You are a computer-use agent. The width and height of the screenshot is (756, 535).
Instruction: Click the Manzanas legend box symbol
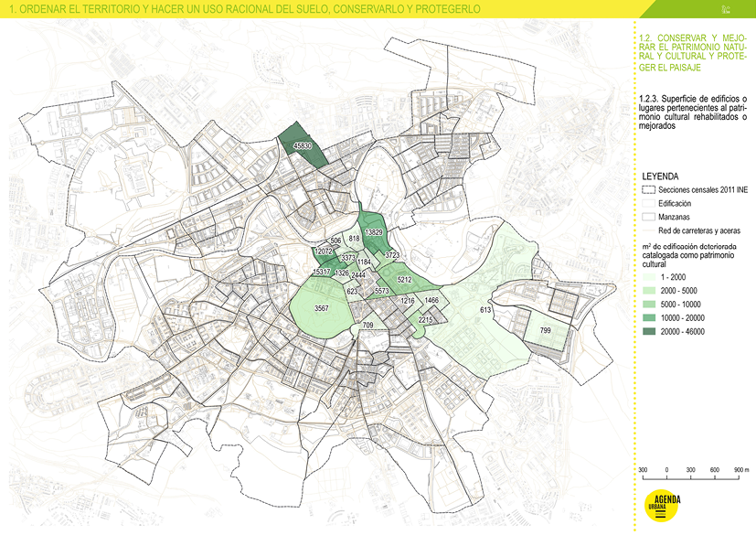click(x=649, y=217)
